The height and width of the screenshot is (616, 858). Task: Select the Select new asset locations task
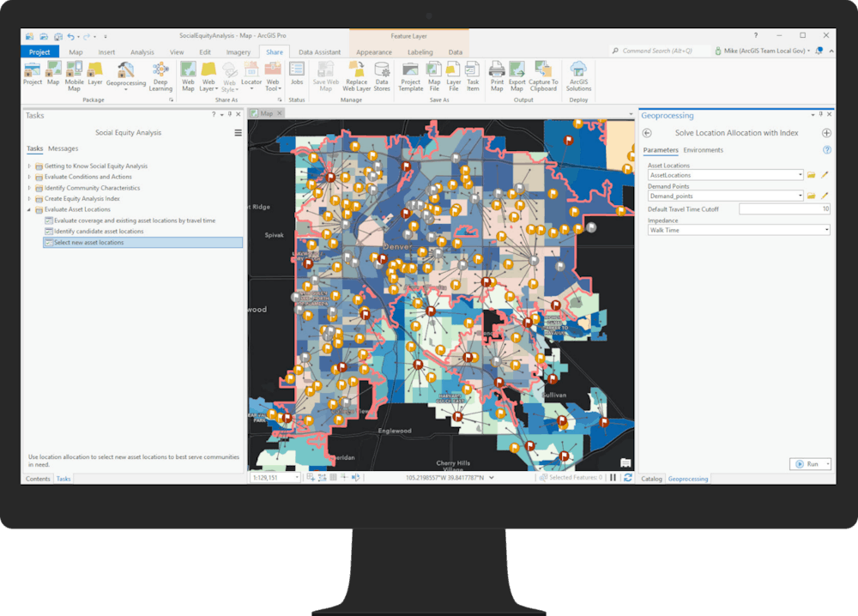pos(142,242)
